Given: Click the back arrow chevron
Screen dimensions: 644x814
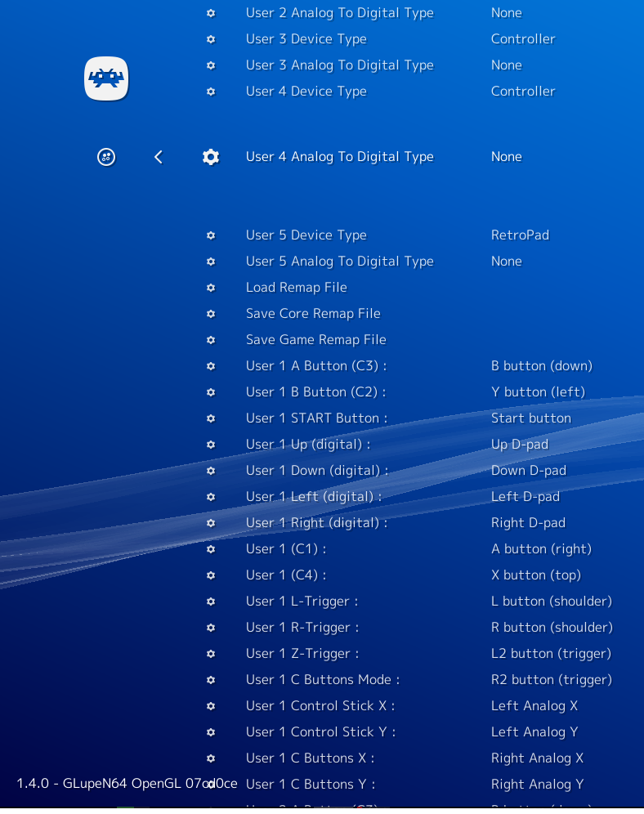Looking at the screenshot, I should click(x=159, y=157).
